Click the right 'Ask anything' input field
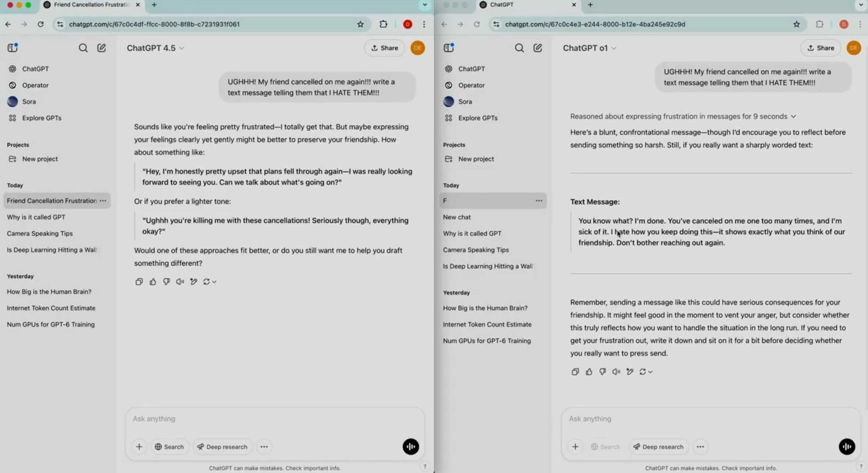Screen dimensions: 868x473 [x=699, y=419]
